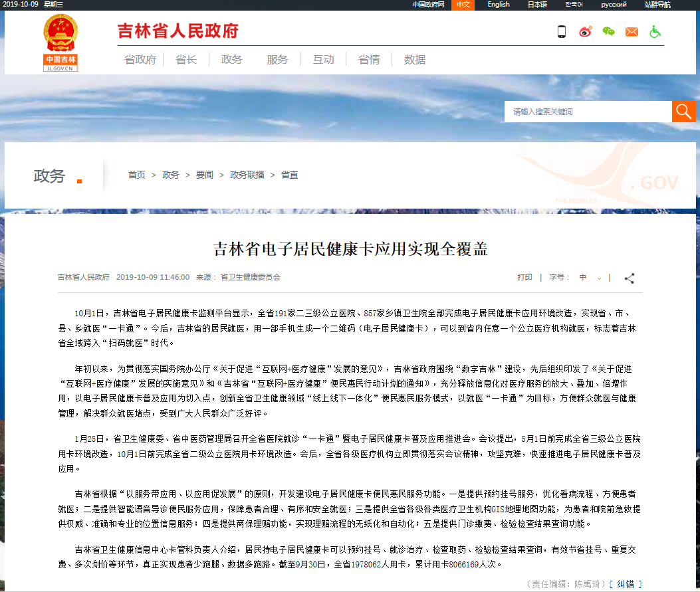Open the 省政府 navigation menu item
700x592 pixels.
140,60
